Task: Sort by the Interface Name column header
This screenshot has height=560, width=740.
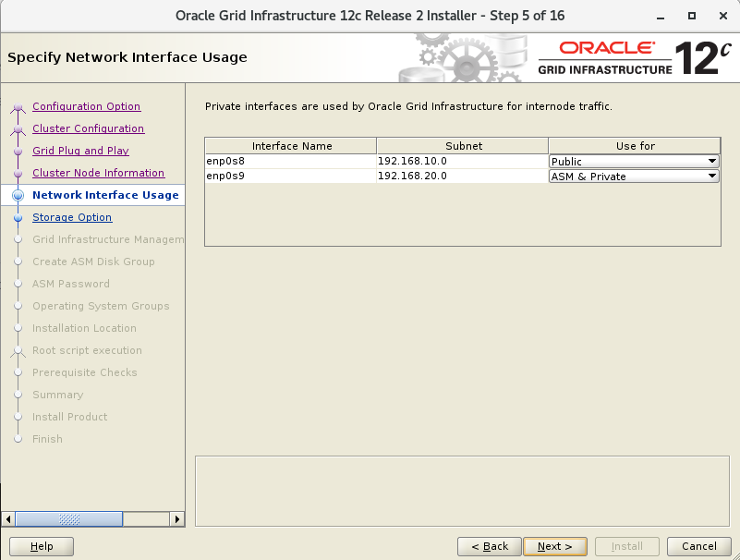Action: click(x=291, y=146)
